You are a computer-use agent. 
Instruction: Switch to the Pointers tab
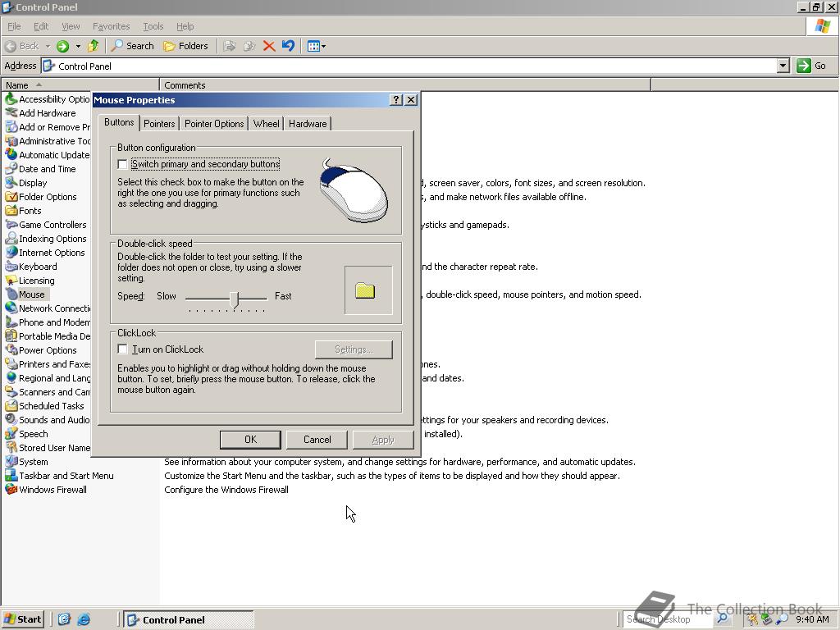(159, 124)
